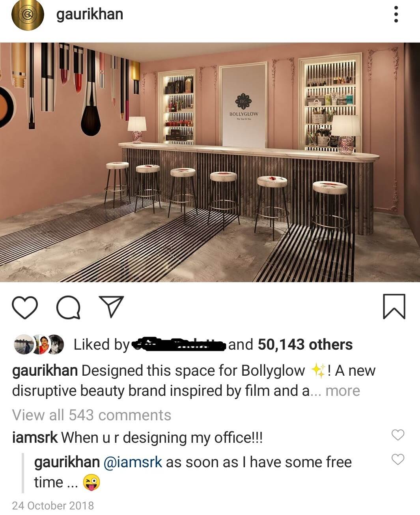The image size is (420, 515).
Task: View all 543 comments
Action: coord(91,415)
